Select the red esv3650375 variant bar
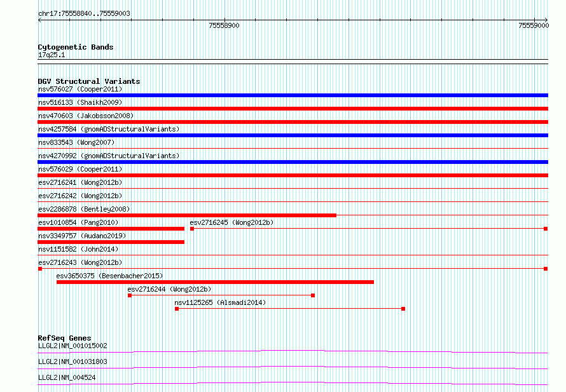This screenshot has width=566, height=392. click(x=215, y=282)
